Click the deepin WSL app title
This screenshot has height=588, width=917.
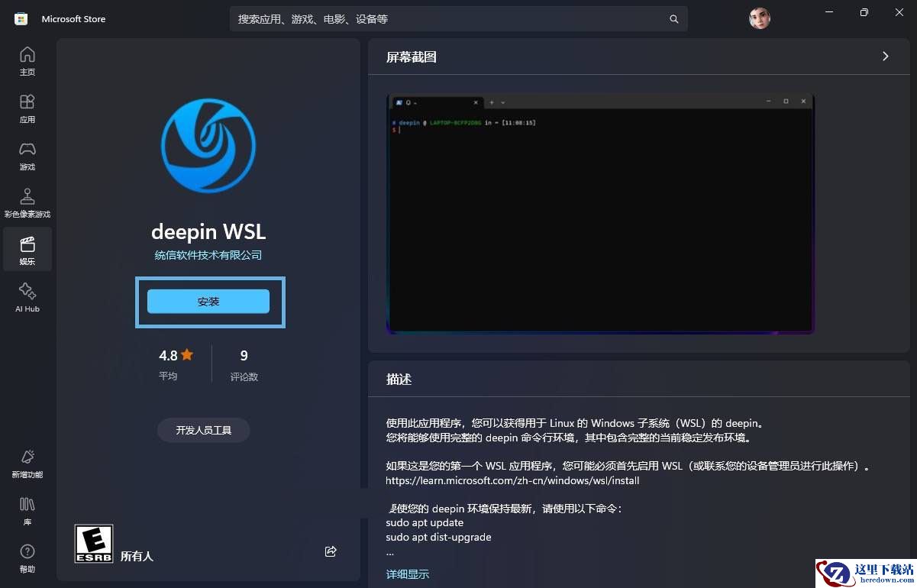pyautogui.click(x=208, y=231)
